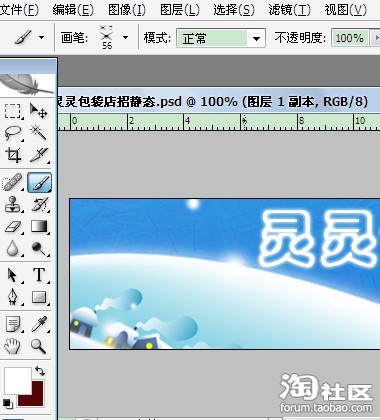This screenshot has height=420, width=380.
Task: Select the Horizontal Type tool
Action: 39,275
